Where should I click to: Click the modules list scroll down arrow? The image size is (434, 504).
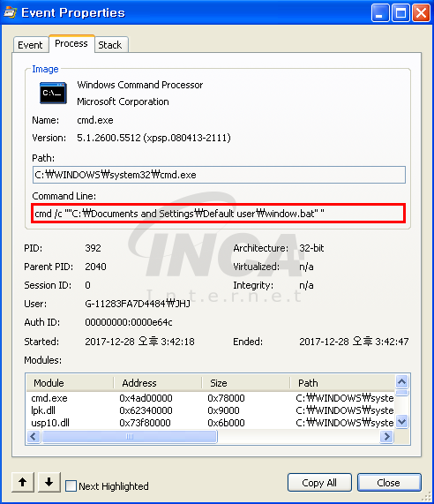click(x=402, y=421)
